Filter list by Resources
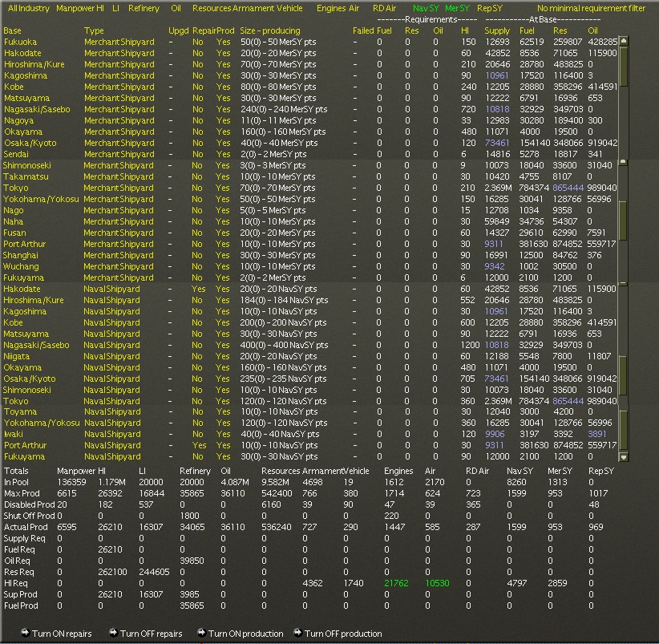659x644 pixels. click(212, 8)
